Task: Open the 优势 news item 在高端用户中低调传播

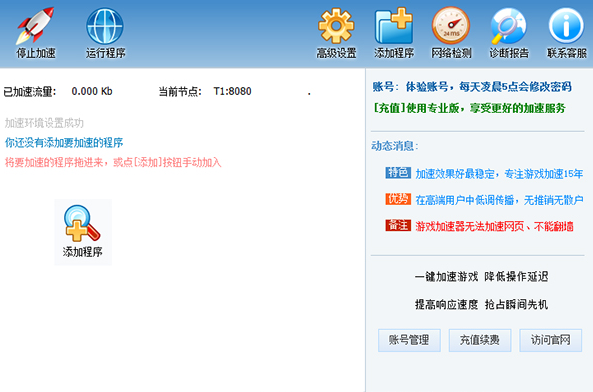Action: coord(499,200)
